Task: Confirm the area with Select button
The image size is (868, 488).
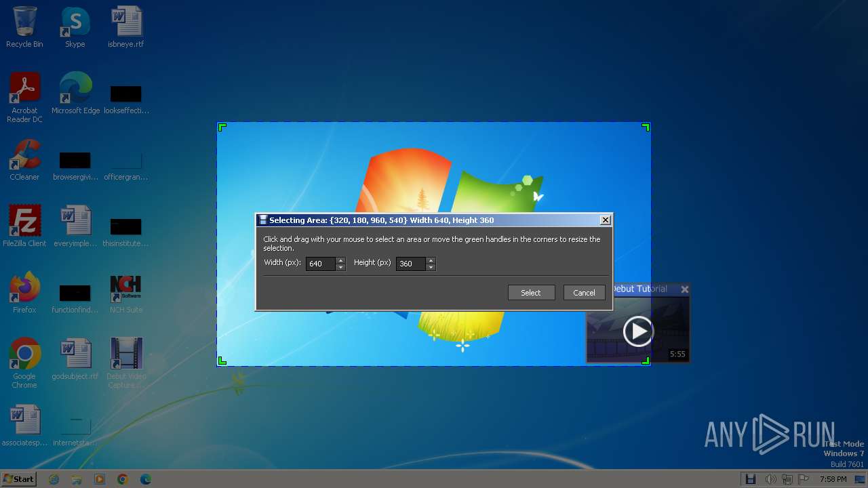Action: point(531,293)
